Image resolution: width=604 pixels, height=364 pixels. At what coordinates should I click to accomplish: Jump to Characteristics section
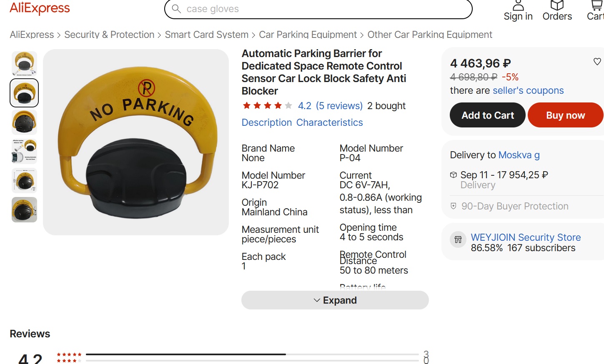click(329, 122)
